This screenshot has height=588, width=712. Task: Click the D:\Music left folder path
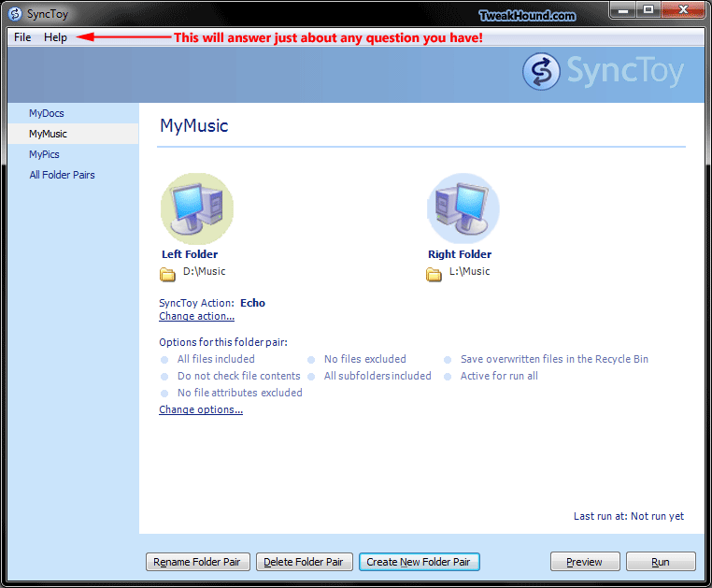[205, 271]
